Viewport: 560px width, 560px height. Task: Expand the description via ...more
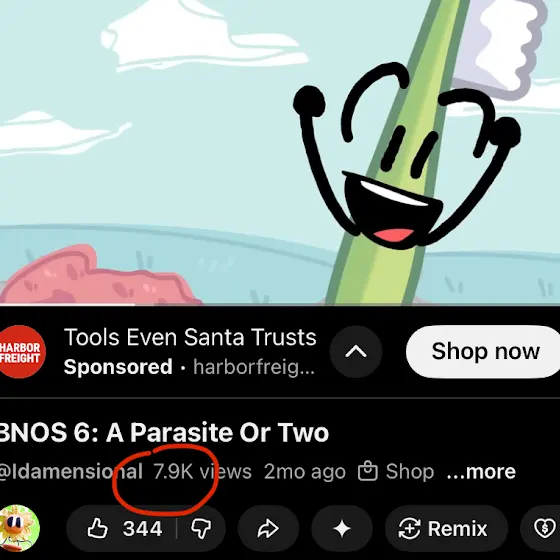[481, 471]
